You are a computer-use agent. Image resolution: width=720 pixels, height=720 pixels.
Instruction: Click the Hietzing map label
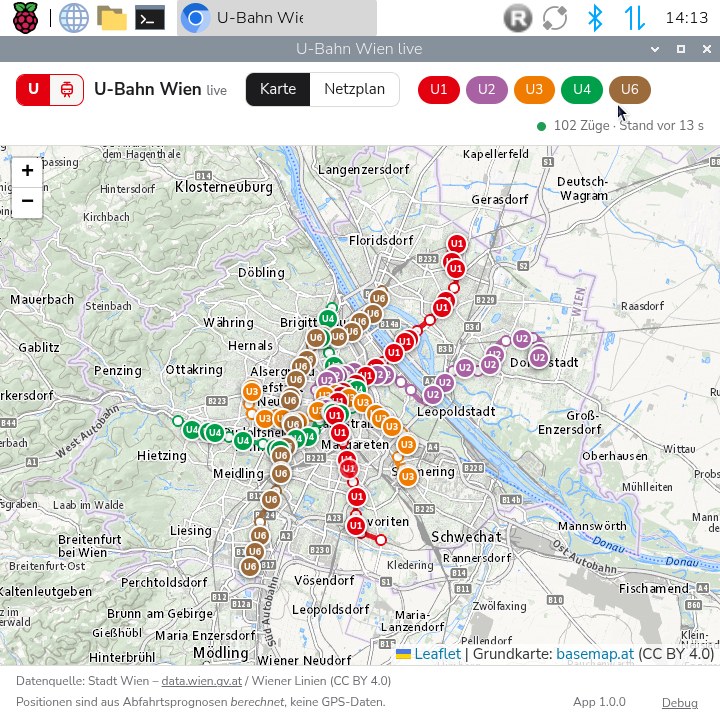pyautogui.click(x=162, y=456)
